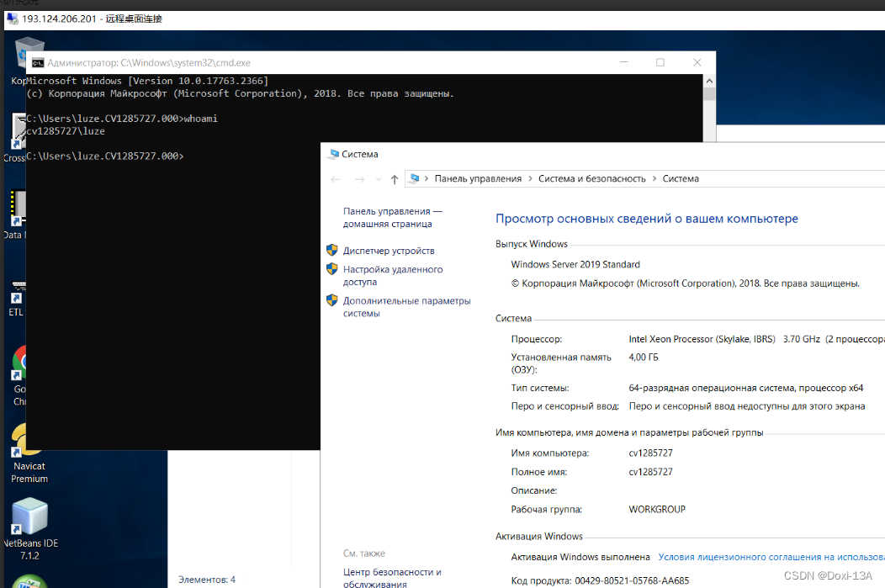Click the Forward arrow in System window

tap(359, 179)
